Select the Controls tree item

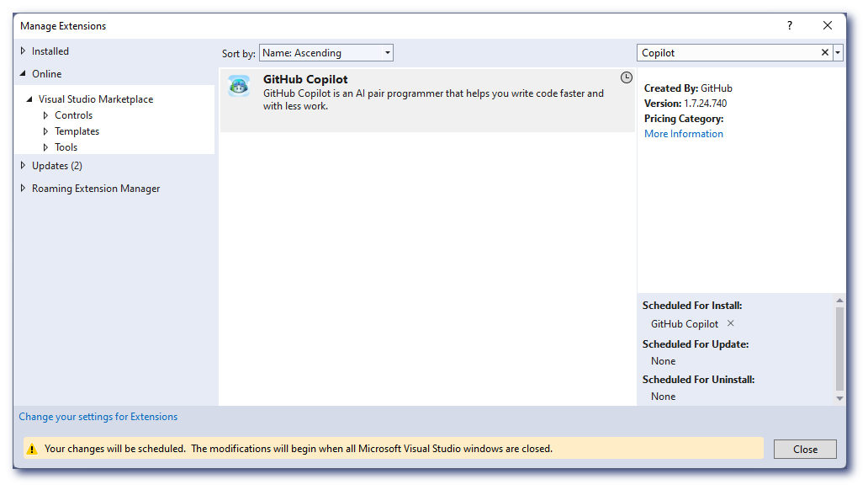click(x=74, y=115)
